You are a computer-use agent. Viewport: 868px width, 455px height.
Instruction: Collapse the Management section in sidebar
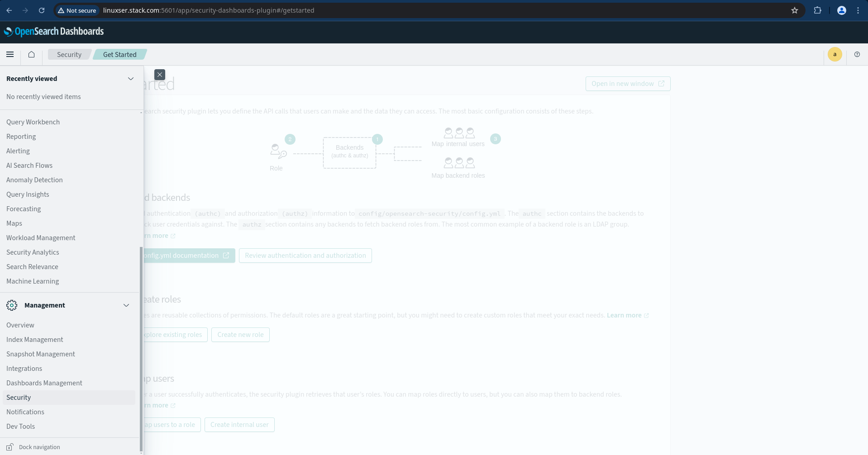click(x=126, y=305)
